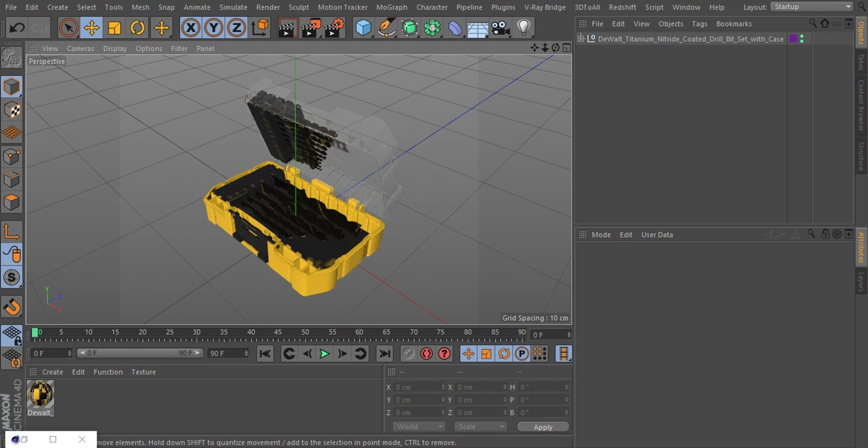Add a Camera object

tap(501, 28)
